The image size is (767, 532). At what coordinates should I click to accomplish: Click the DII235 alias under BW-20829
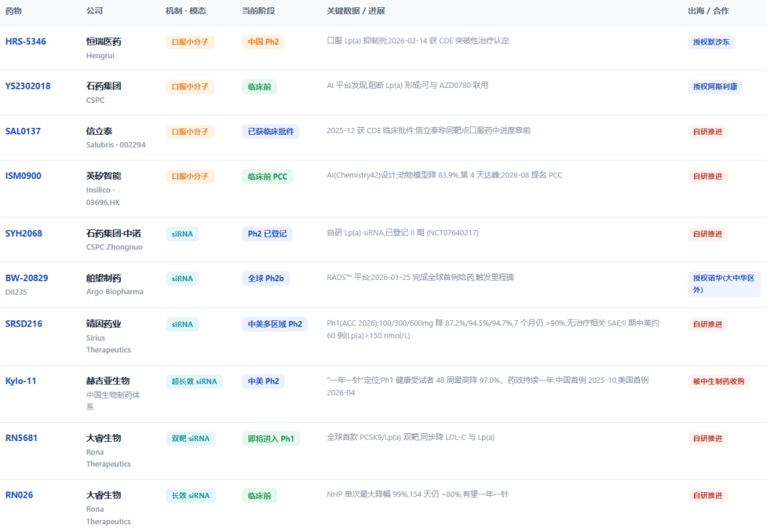[16, 292]
